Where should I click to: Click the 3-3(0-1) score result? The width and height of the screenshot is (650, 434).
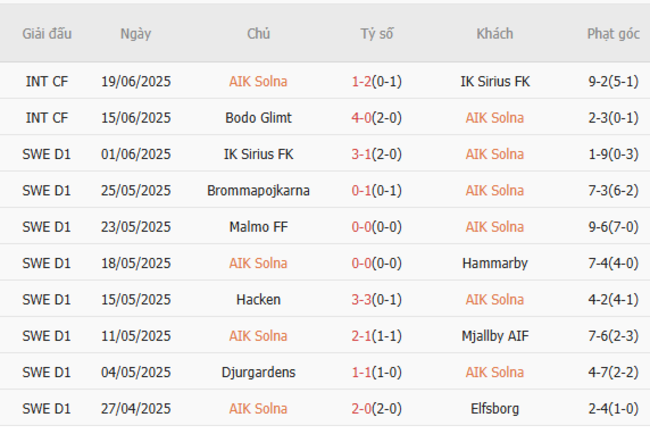coord(377,299)
